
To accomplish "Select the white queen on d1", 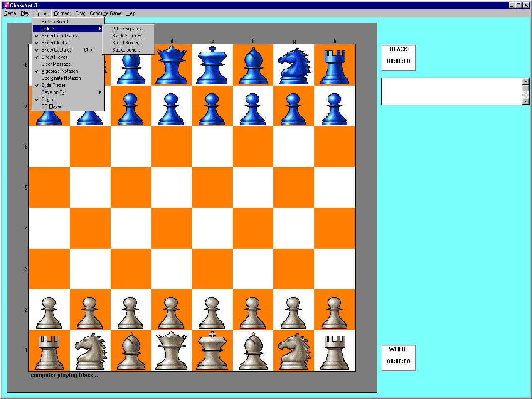I will [172, 350].
